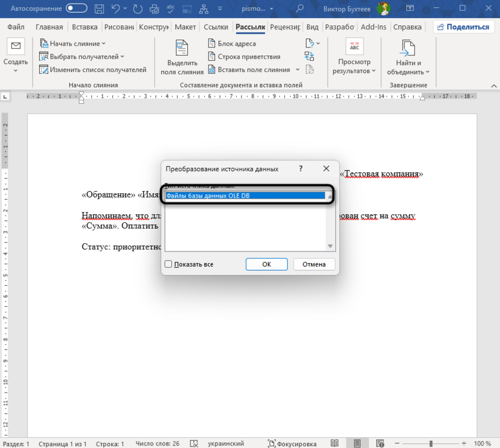Click the spelling check abc icon
This screenshot has height=448, width=500.
[171, 9]
